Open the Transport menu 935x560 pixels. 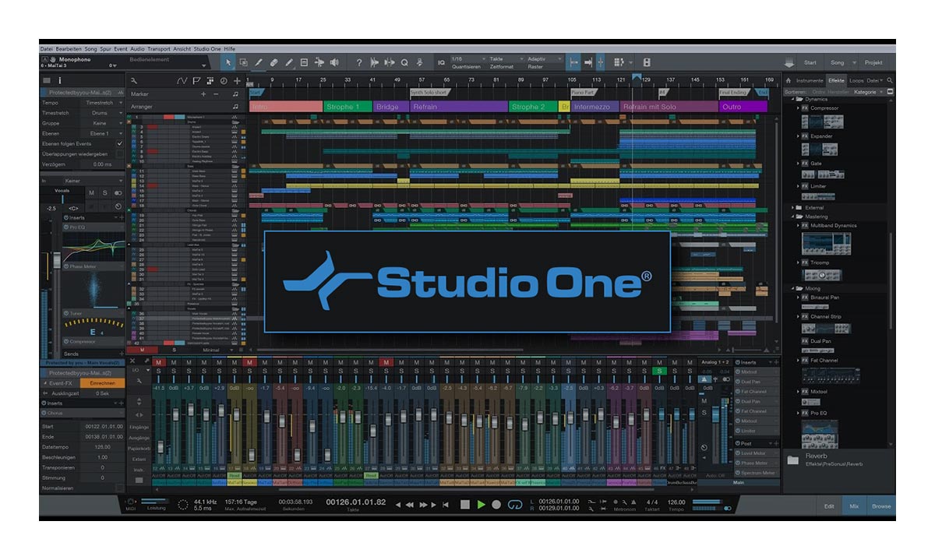[x=159, y=48]
